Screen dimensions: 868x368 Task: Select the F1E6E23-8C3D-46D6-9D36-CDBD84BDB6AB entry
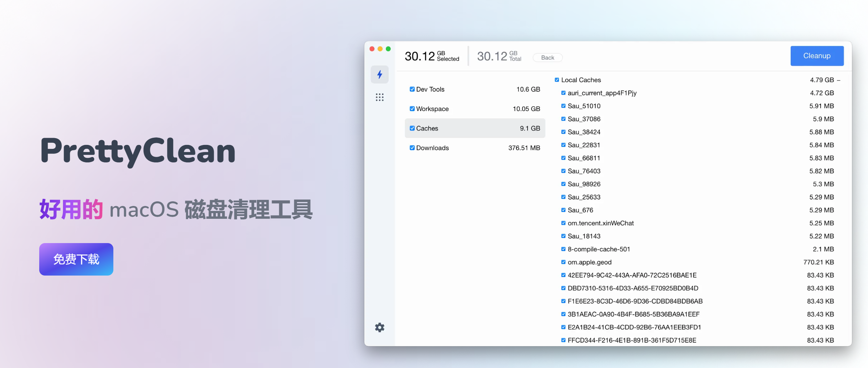697,301
